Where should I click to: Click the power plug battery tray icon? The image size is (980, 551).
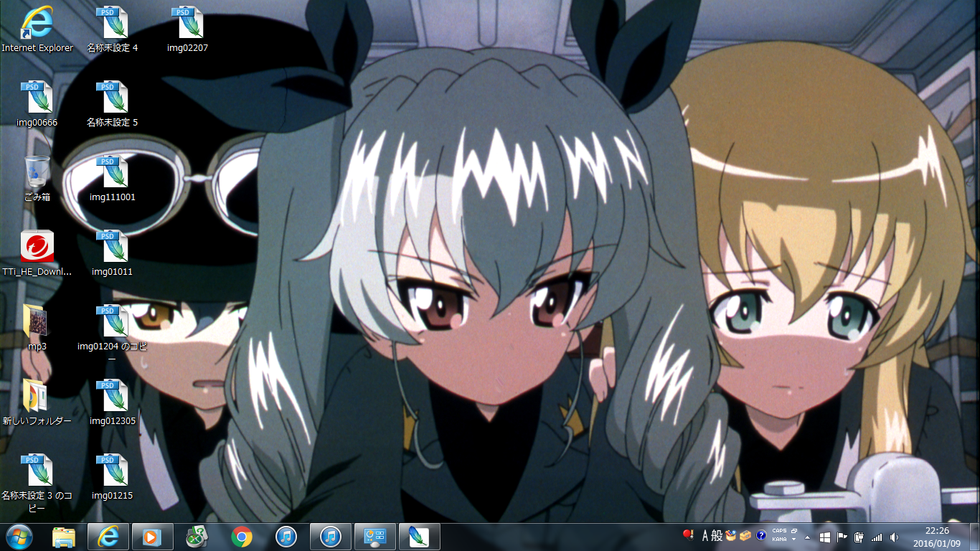click(x=859, y=537)
